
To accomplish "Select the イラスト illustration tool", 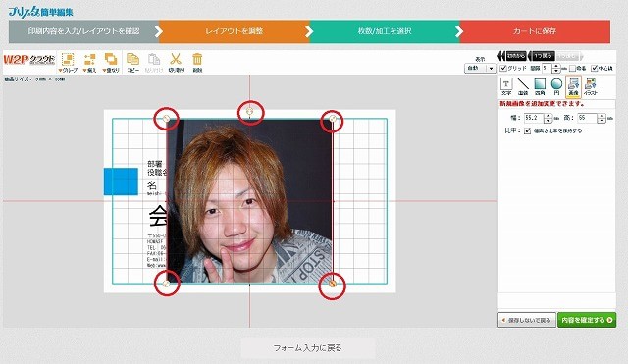I will click(x=591, y=87).
